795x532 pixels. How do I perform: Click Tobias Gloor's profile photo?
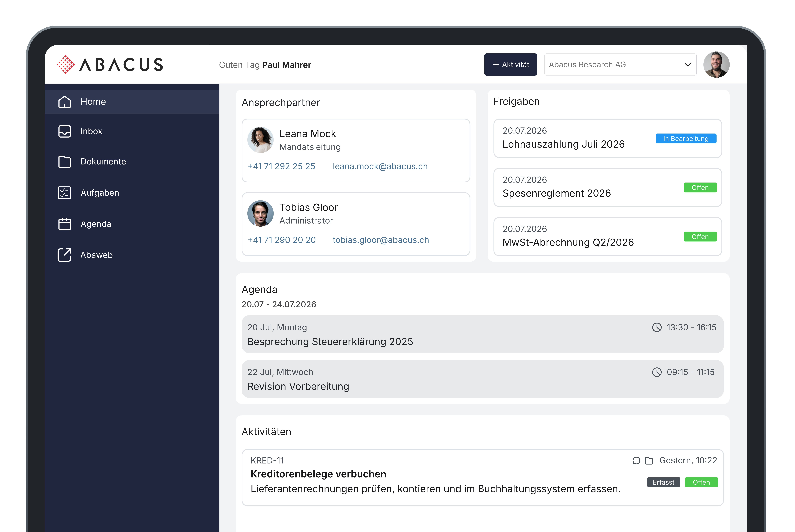261,213
